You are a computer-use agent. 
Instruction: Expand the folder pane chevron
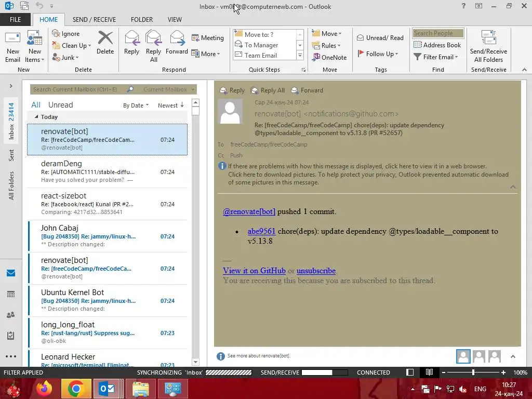tap(11, 86)
